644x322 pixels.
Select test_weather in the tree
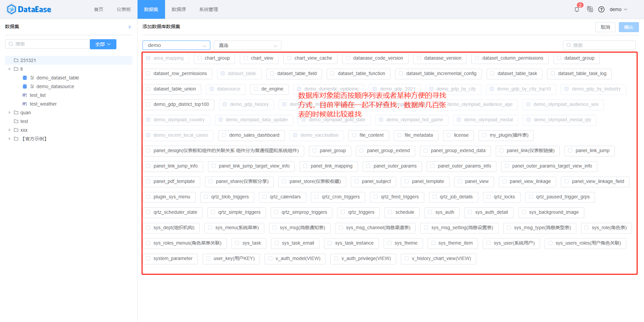point(43,104)
